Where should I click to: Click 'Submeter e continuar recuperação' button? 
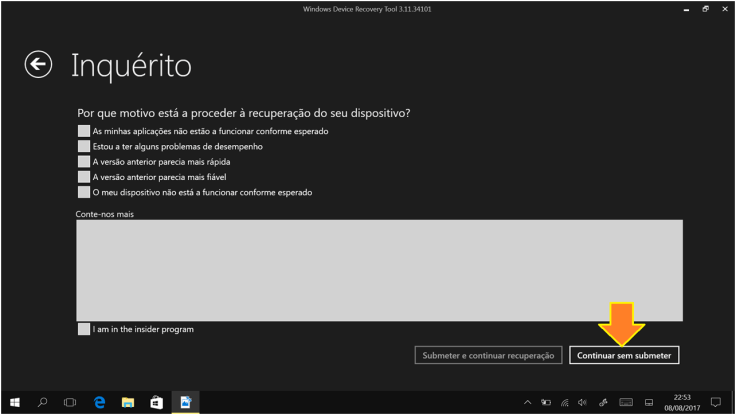point(489,355)
